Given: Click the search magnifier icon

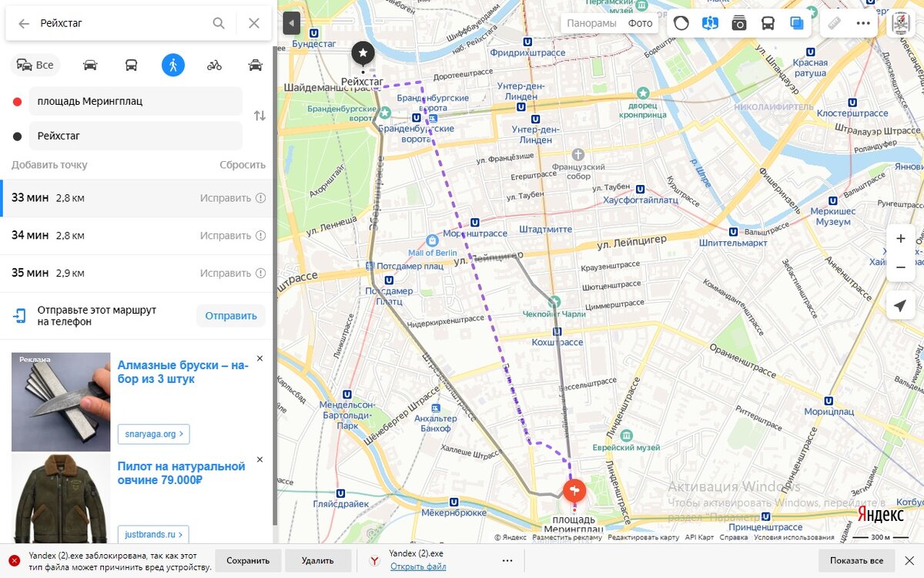Looking at the screenshot, I should (x=219, y=23).
